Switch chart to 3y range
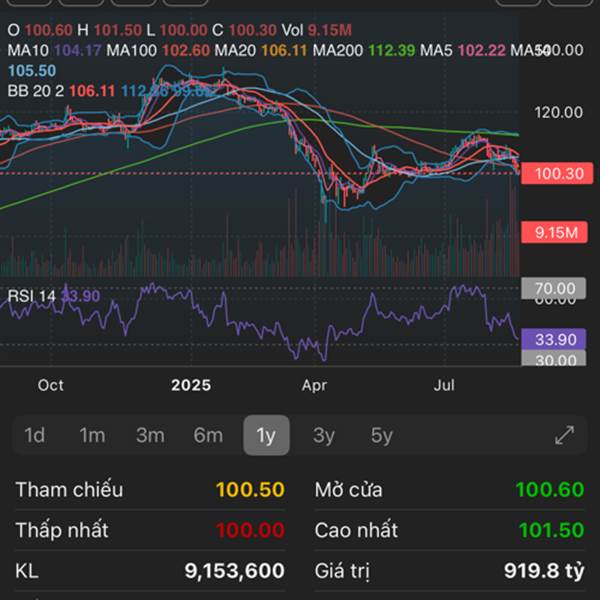600x600 pixels. click(x=324, y=435)
